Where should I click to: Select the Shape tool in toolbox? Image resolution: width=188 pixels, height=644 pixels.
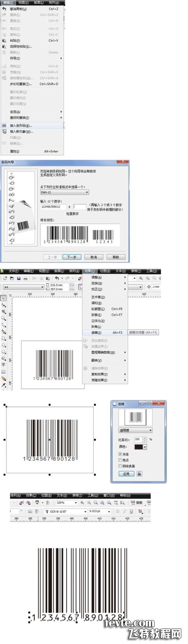click(4, 305)
